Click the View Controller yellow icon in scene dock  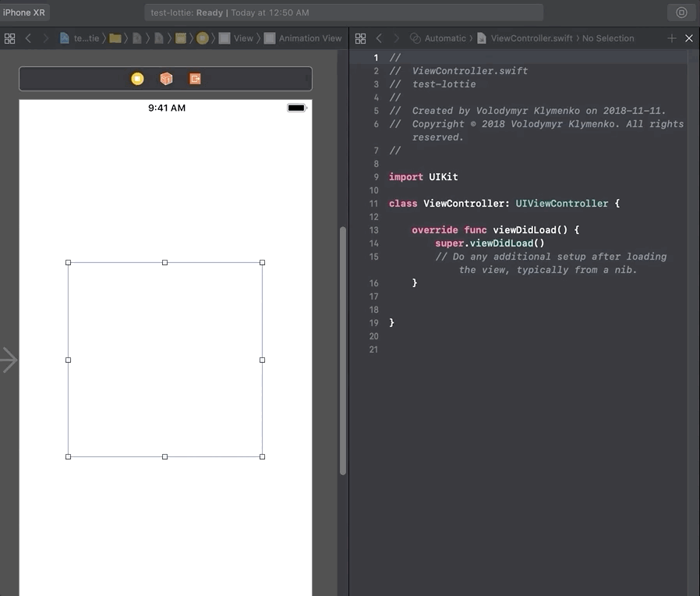(137, 79)
